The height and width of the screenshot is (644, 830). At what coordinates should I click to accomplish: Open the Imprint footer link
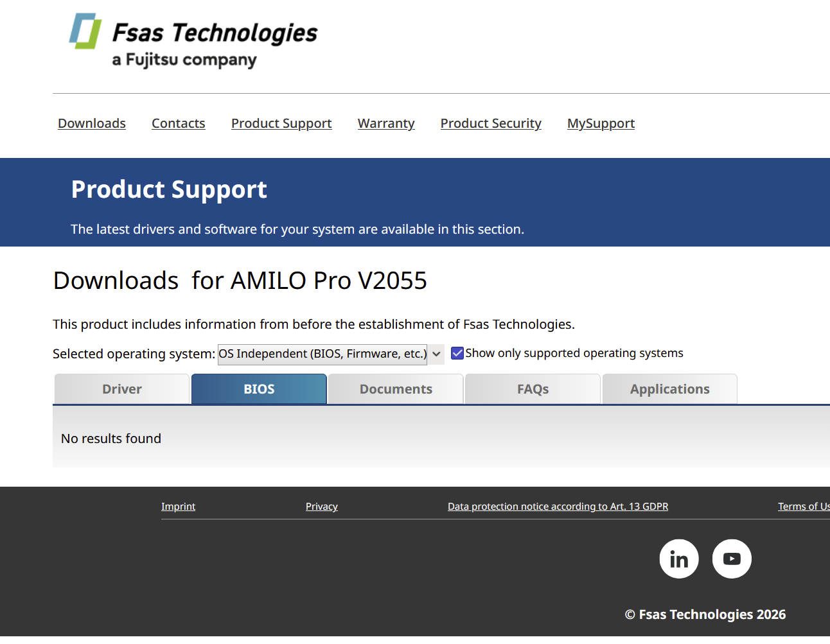click(178, 507)
